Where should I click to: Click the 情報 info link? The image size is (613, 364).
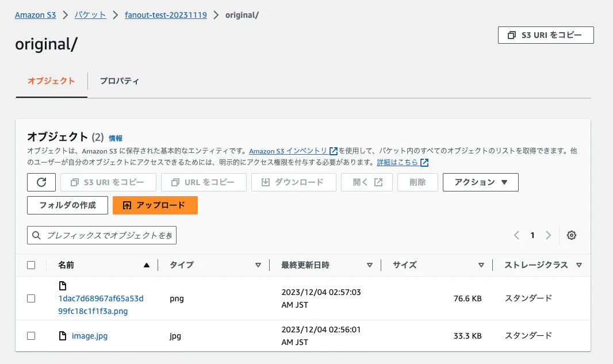[x=116, y=138]
